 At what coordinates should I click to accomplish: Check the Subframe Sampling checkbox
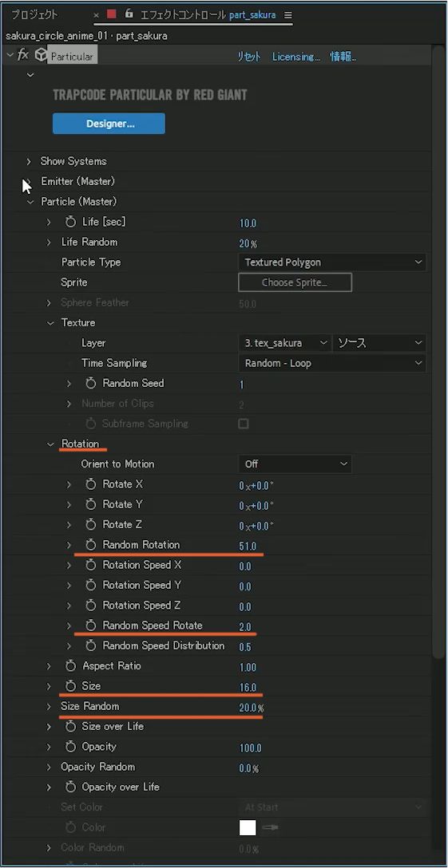point(244,424)
